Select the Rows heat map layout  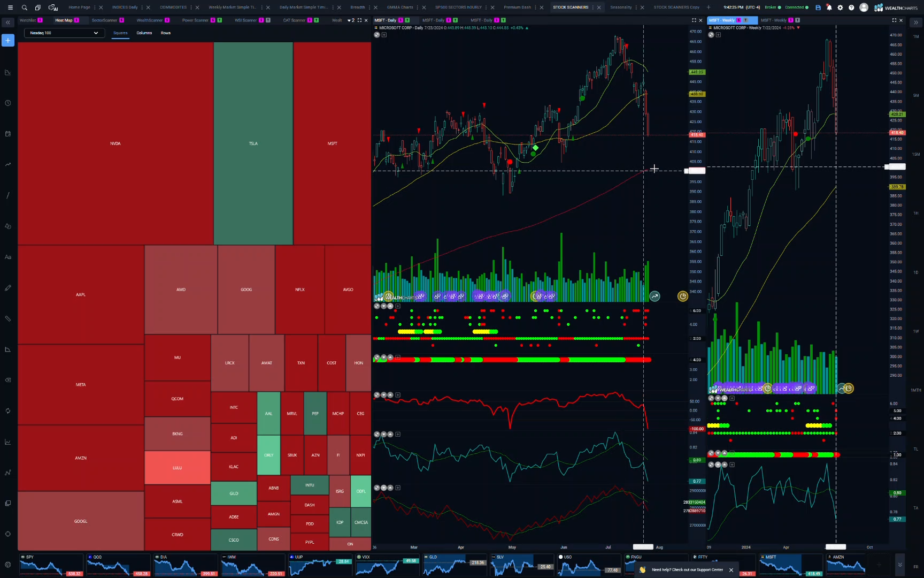[x=166, y=33]
